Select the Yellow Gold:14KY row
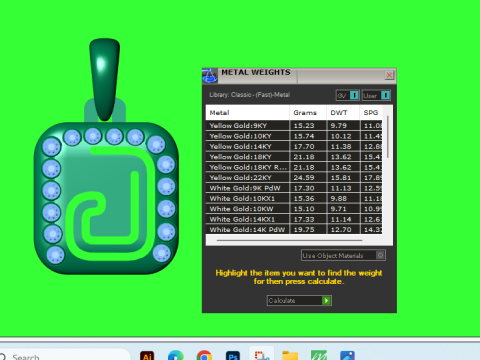This screenshot has height=360, width=480. 294,146
